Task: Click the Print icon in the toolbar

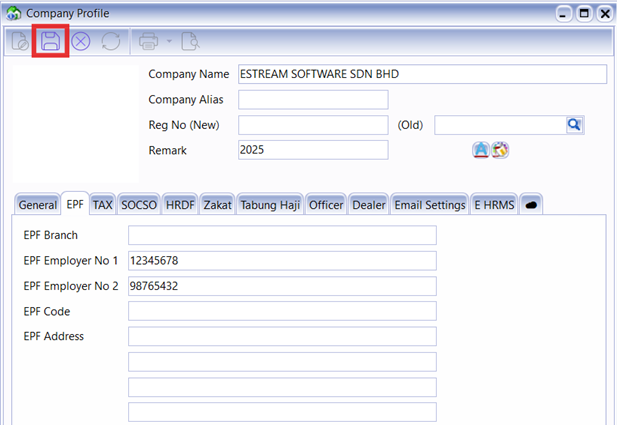Action: pos(149,42)
